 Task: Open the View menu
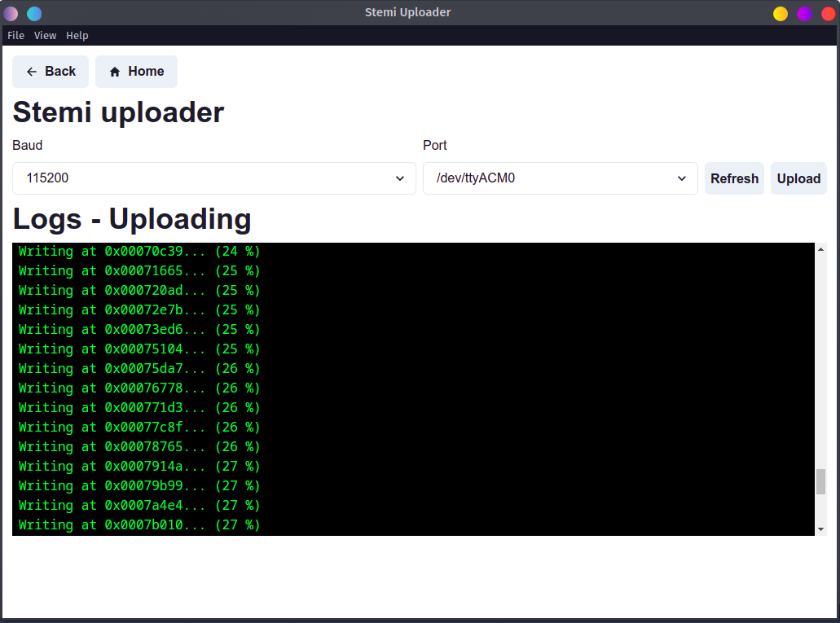(x=45, y=35)
